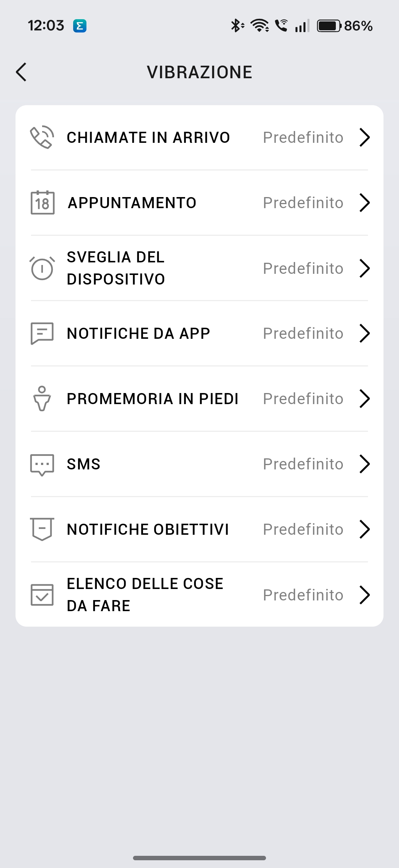
Task: Tap Predefinito value next to SMS
Action: point(303,464)
